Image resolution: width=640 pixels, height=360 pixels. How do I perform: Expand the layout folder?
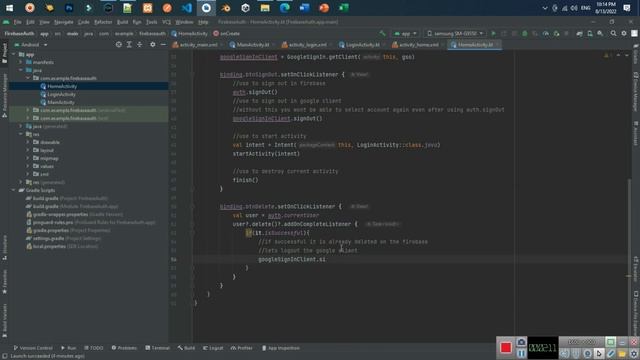click(x=28, y=150)
